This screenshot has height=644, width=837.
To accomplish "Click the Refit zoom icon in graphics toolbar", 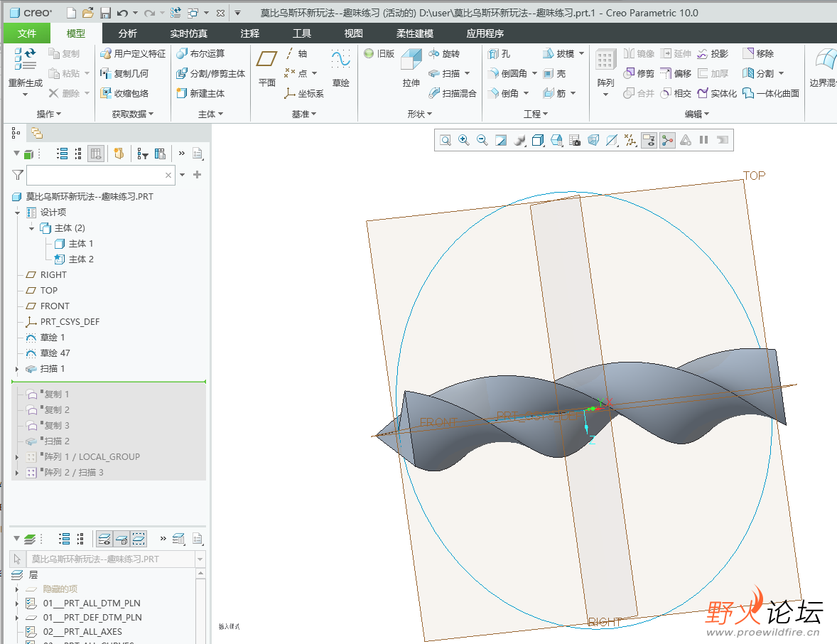I will pyautogui.click(x=445, y=141).
